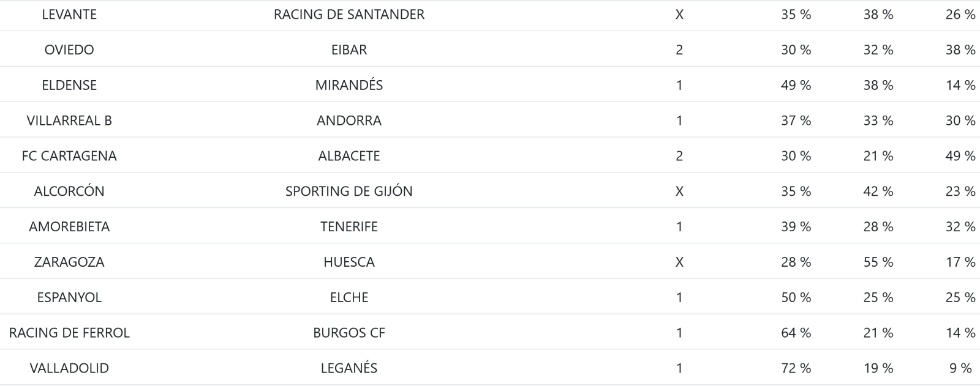Viewport: 980px width, 386px height.
Task: Select the LEVANTE team cell
Action: pos(69,14)
